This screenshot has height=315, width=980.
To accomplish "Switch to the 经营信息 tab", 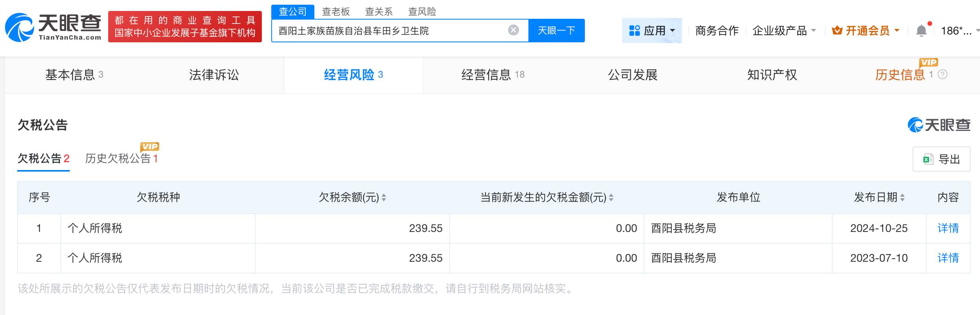I will (492, 75).
